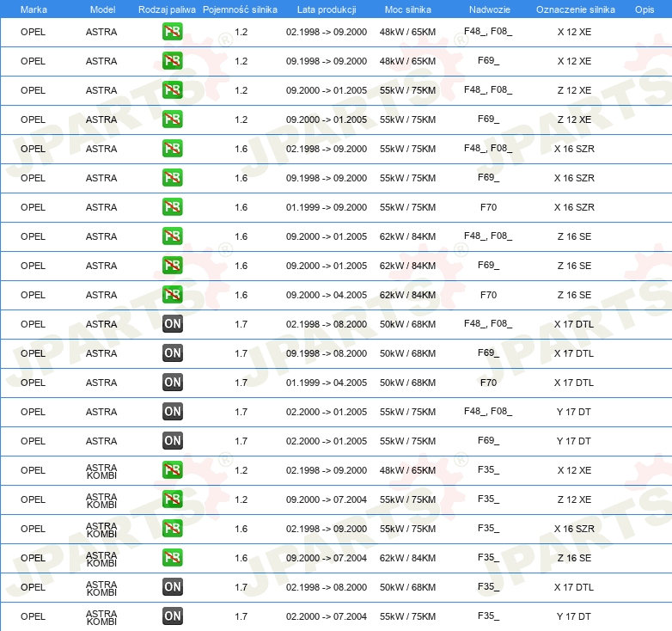Image resolution: width=672 pixels, height=631 pixels.
Task: Click petrol icon in ASTRA KOMBI Z 16 SE row
Action: (172, 558)
